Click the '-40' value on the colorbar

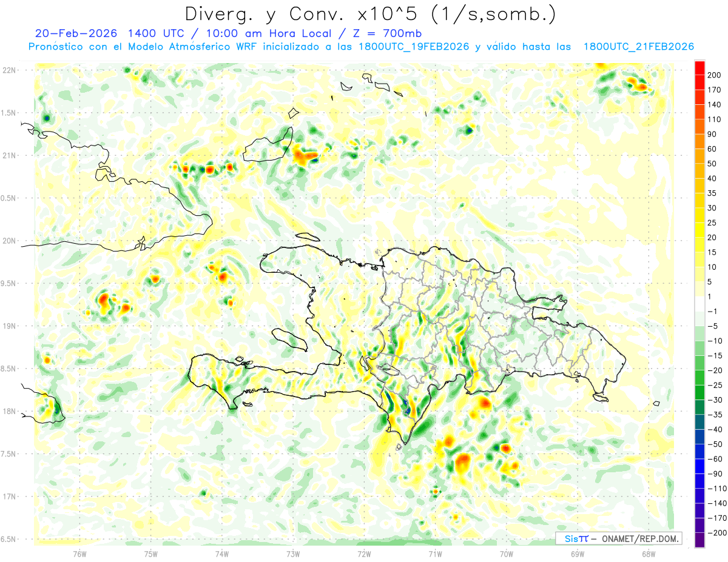coord(715,430)
